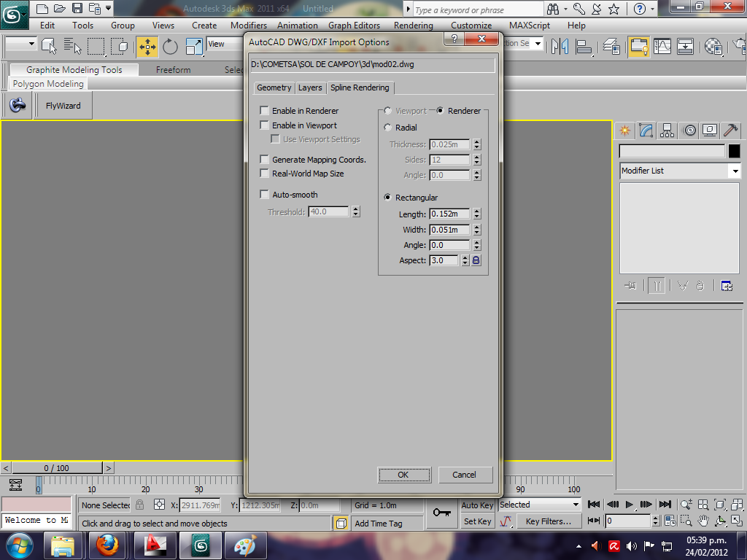Switch to the Geometry tab

274,87
